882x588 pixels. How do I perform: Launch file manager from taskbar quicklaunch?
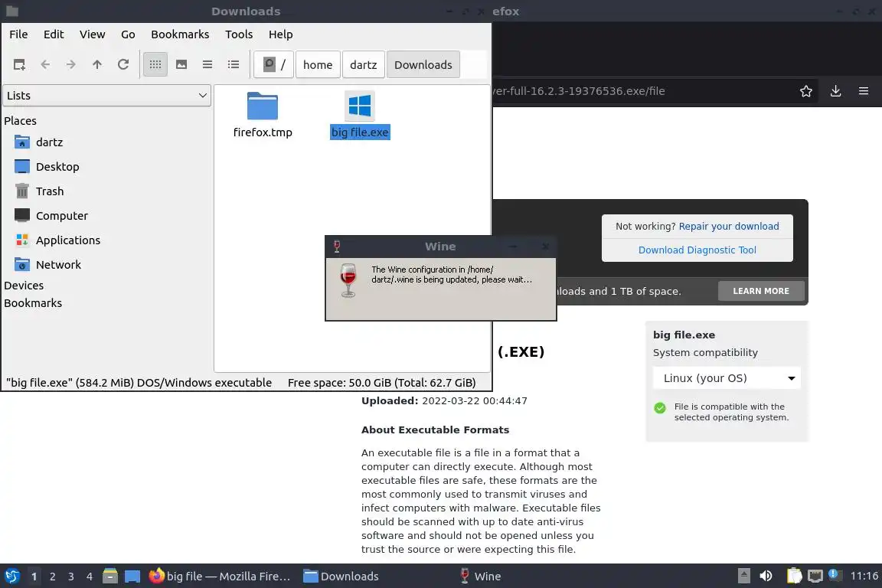coord(110,577)
